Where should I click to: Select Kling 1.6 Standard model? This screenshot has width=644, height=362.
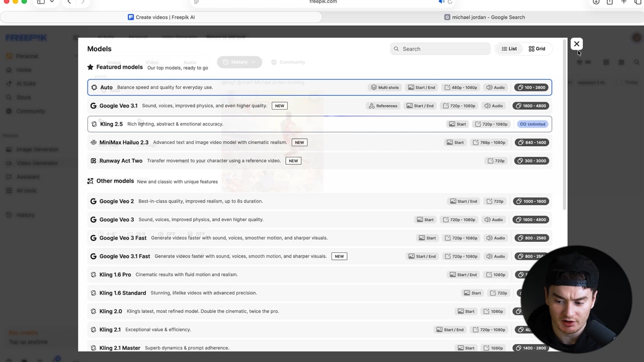319,293
